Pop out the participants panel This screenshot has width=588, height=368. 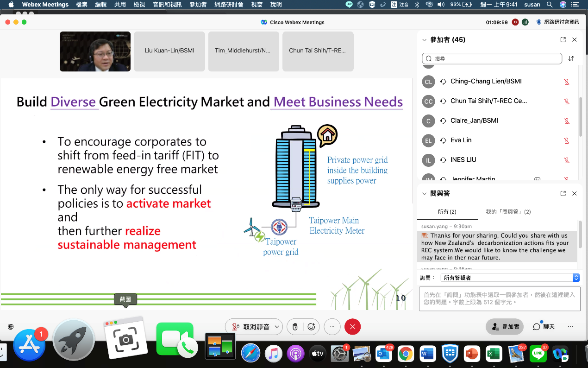point(563,40)
